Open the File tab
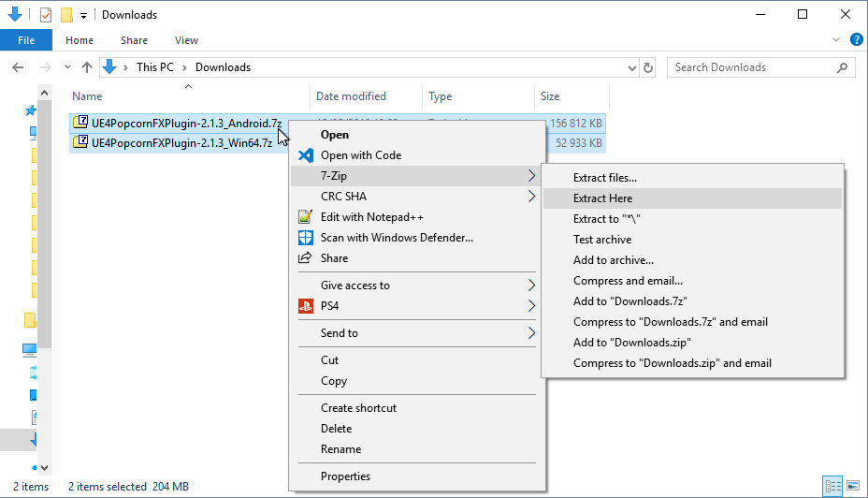 26,40
